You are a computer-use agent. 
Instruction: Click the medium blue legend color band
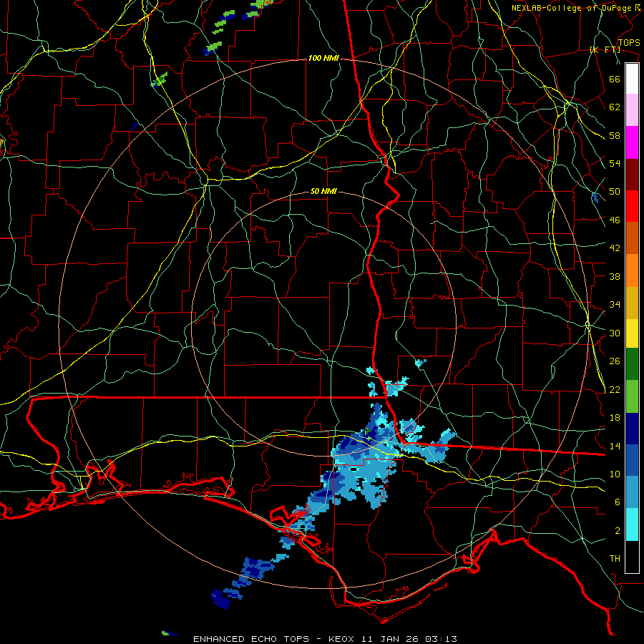tap(632, 460)
